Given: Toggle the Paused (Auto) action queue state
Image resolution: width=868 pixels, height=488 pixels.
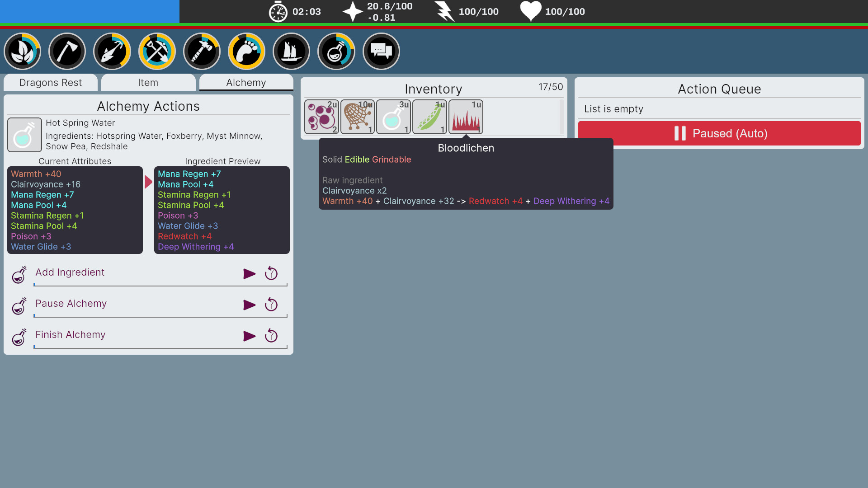Looking at the screenshot, I should (719, 133).
